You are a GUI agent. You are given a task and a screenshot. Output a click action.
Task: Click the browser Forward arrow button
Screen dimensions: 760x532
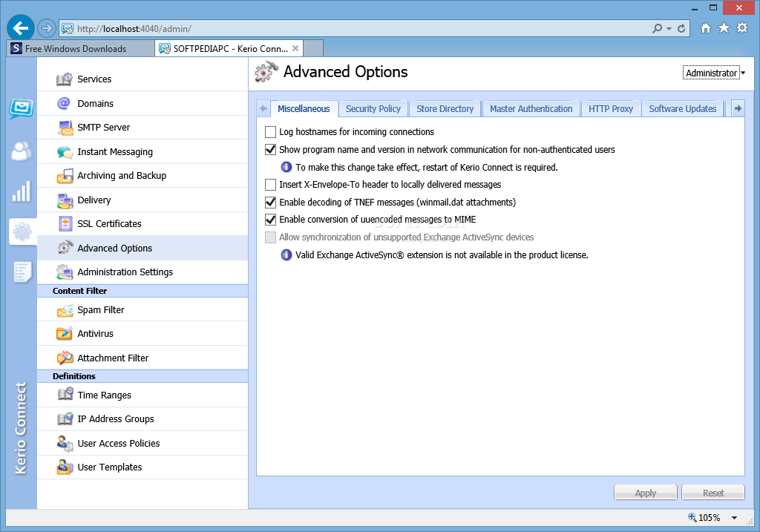47,29
